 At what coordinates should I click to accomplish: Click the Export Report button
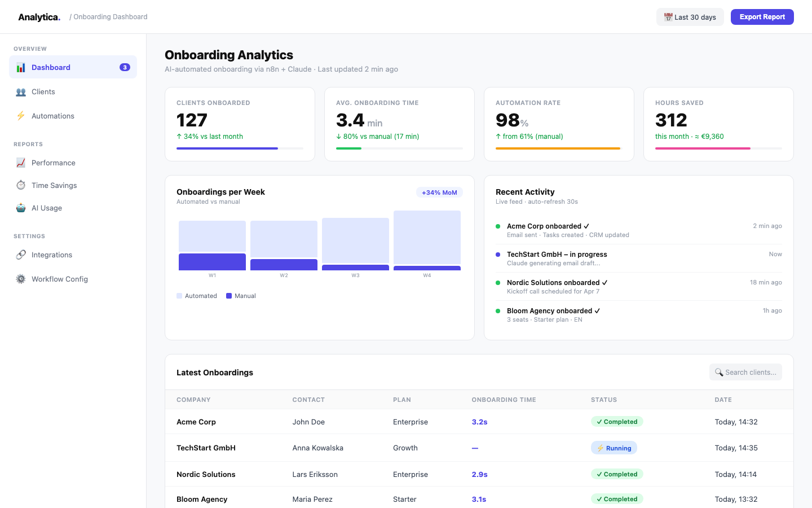click(762, 17)
